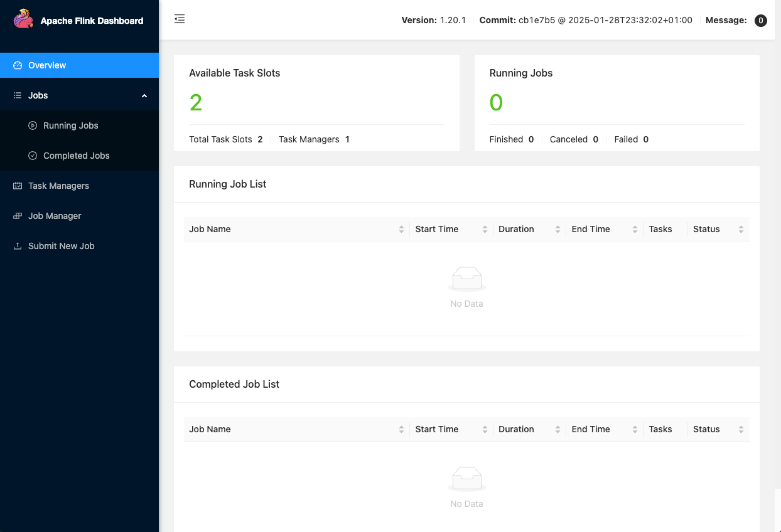Image resolution: width=781 pixels, height=532 pixels.
Task: Sort Running Job List by Job Name
Action: [x=401, y=230]
